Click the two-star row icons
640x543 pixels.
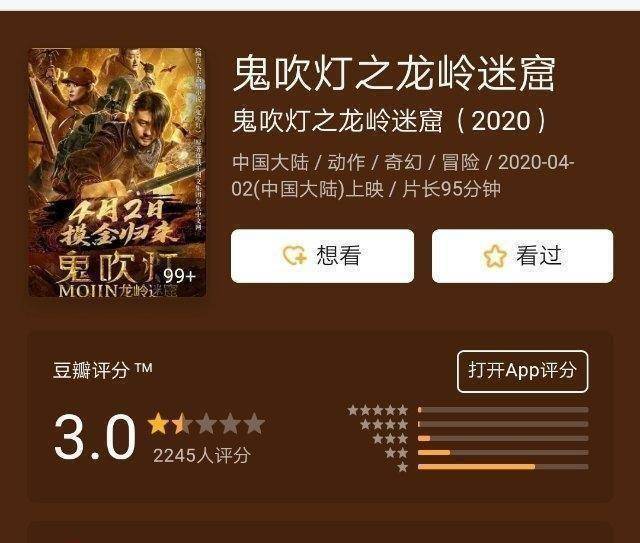coord(396,452)
